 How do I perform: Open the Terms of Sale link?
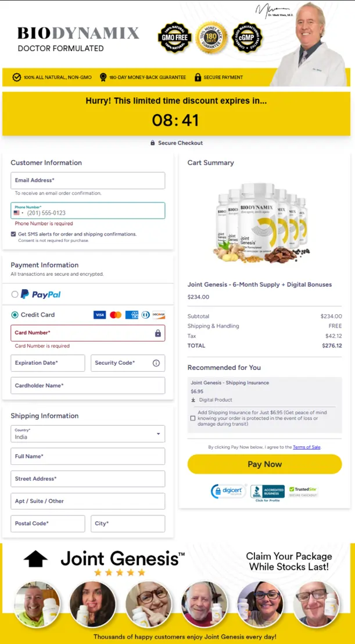click(306, 447)
